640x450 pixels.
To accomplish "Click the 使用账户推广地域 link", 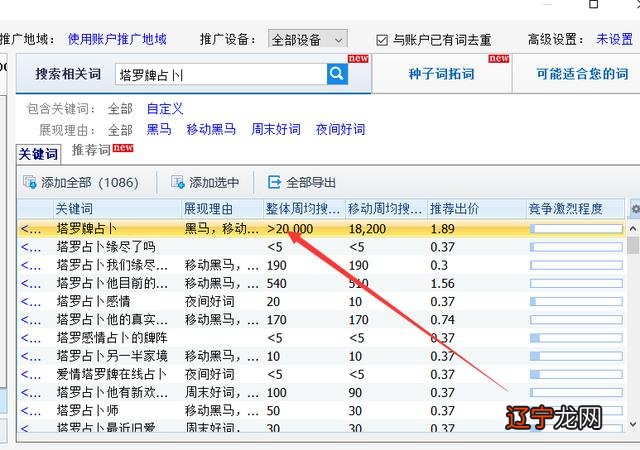I will 117,39.
